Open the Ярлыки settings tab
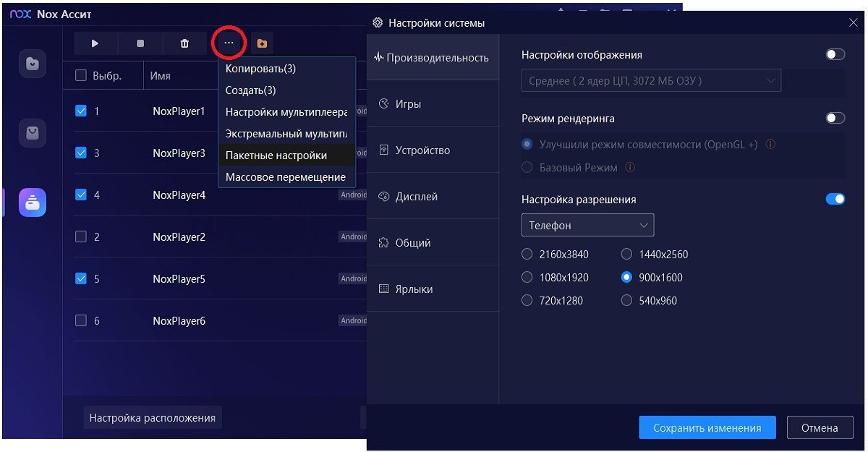 point(433,289)
